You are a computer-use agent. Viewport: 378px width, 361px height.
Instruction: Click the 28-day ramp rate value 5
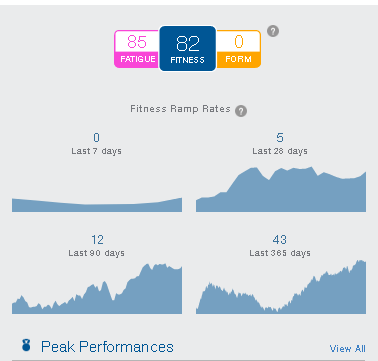tap(280, 138)
